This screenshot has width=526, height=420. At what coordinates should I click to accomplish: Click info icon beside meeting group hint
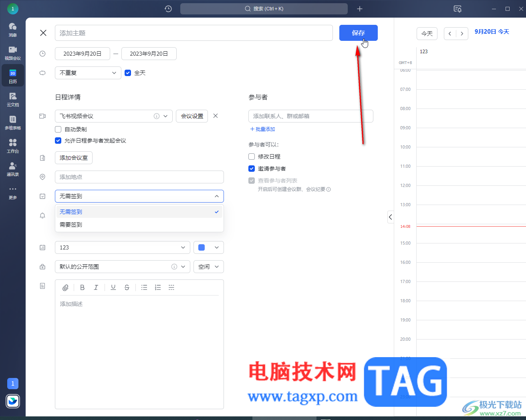pos(328,189)
